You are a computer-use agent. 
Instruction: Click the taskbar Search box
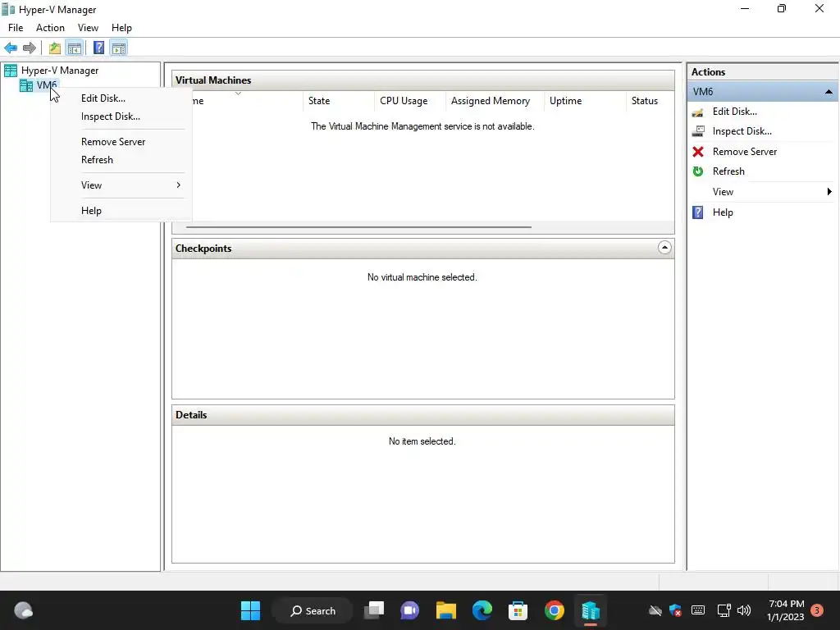coord(313,610)
